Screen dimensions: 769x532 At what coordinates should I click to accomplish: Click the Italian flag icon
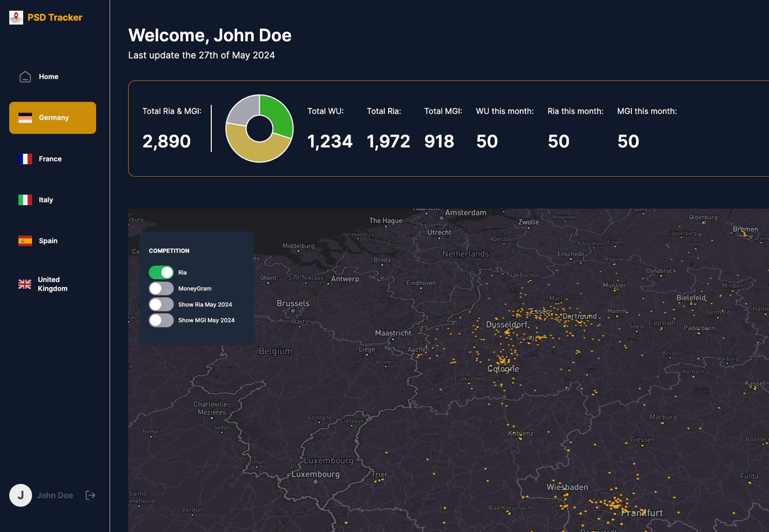point(25,200)
